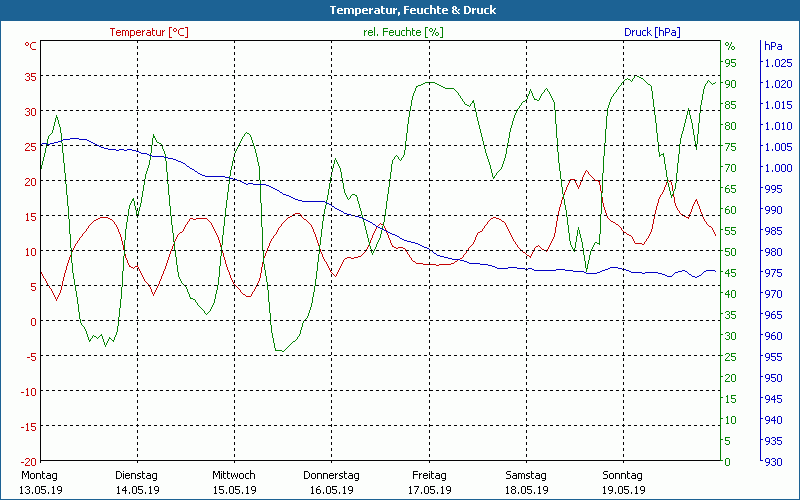Click the temperature axis value '-10'
This screenshot has height=500, width=800.
pos(28,392)
